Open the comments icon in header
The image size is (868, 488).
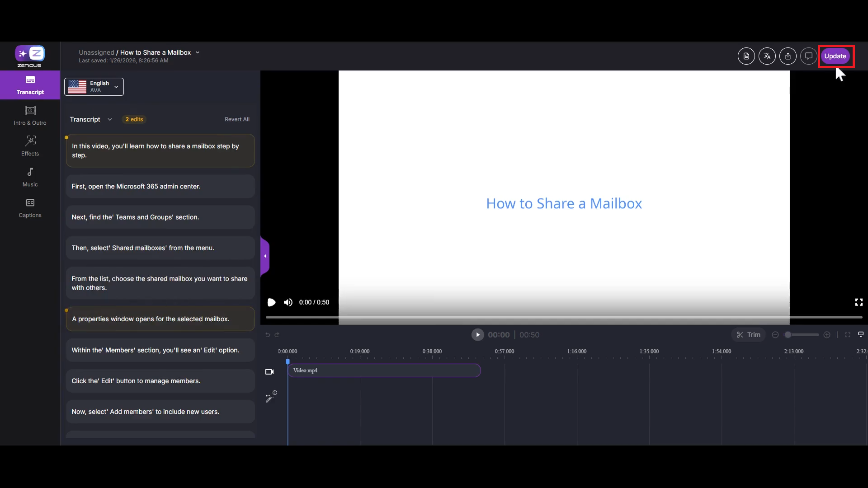(x=808, y=56)
